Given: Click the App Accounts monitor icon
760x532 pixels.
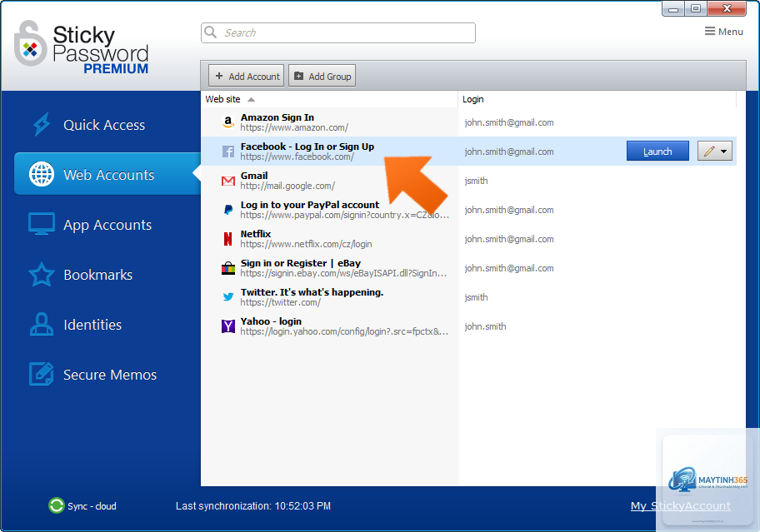Looking at the screenshot, I should tap(42, 224).
